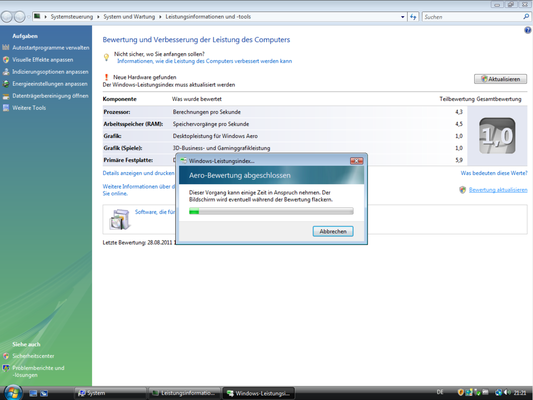Screen dimensions: 533x400
Task: Click the help question mark icon
Action: (x=528, y=30)
